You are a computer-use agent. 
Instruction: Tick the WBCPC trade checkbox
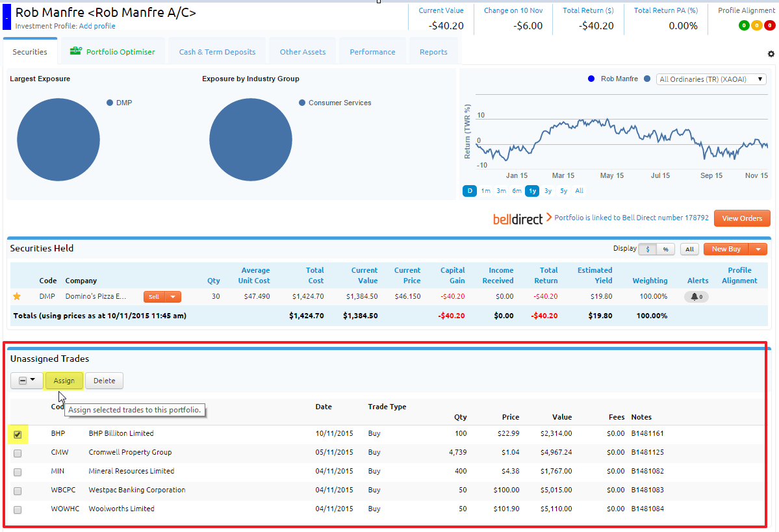click(18, 491)
